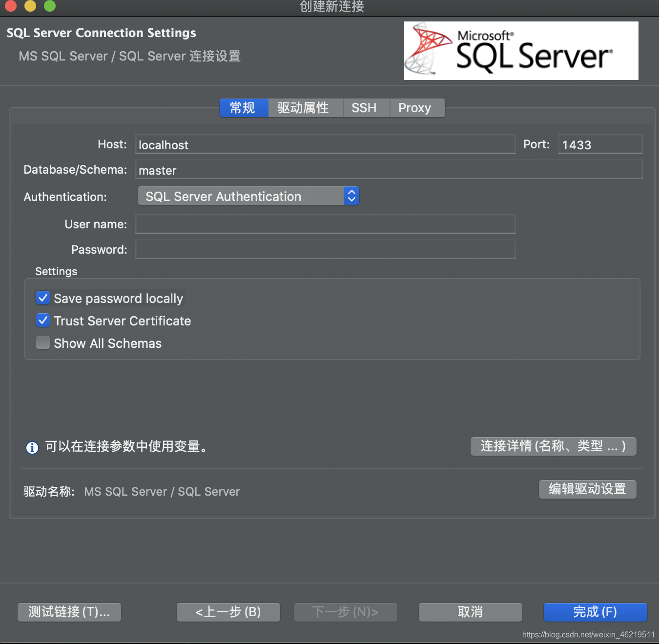The width and height of the screenshot is (659, 644).
Task: Click the 可以在连接参数中使用变量 hint text
Action: click(126, 446)
